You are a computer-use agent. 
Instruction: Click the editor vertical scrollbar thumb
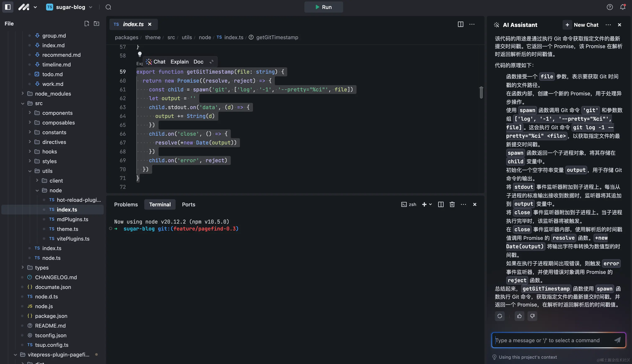pos(481,92)
